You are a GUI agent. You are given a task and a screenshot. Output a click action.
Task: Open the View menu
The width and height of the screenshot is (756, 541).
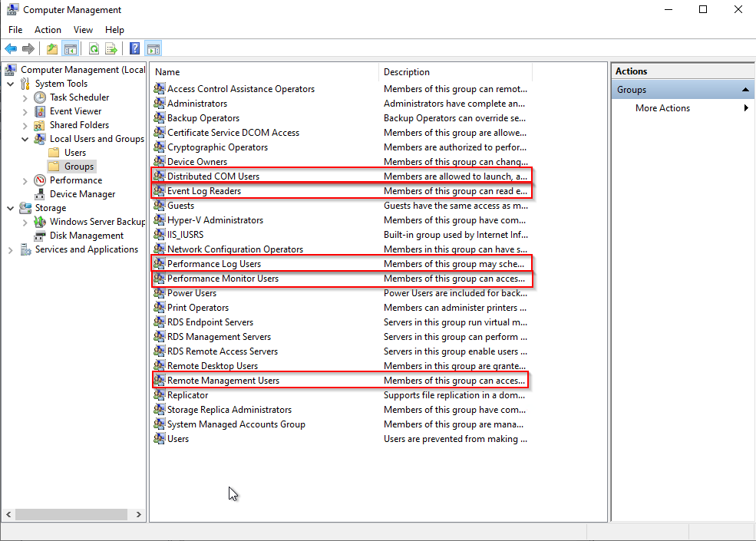[x=83, y=30]
